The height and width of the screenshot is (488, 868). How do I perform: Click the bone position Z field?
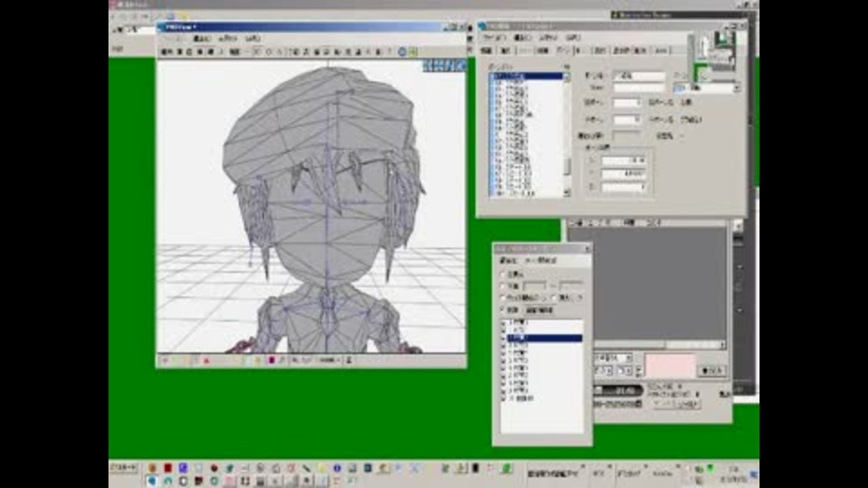(624, 187)
